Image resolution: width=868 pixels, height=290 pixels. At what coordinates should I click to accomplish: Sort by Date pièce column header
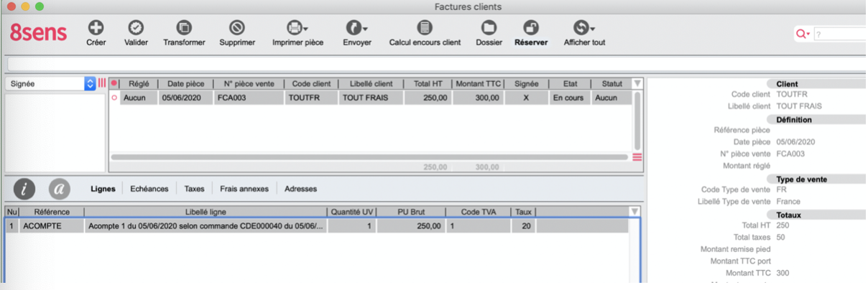click(x=185, y=83)
